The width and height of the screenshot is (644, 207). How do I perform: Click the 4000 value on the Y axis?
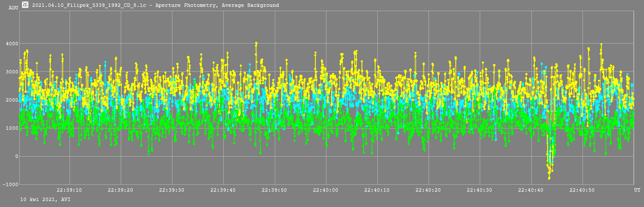tap(12, 44)
